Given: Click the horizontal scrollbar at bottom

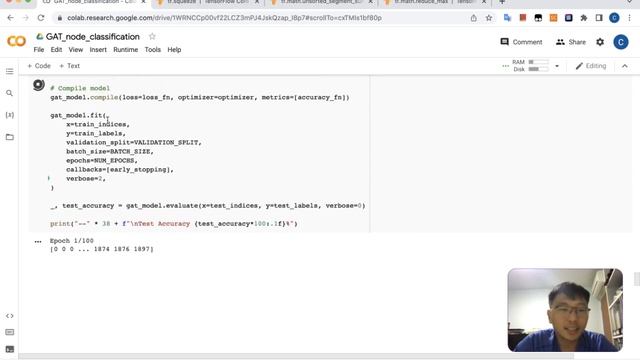Looking at the screenshot, I should point(296,356).
